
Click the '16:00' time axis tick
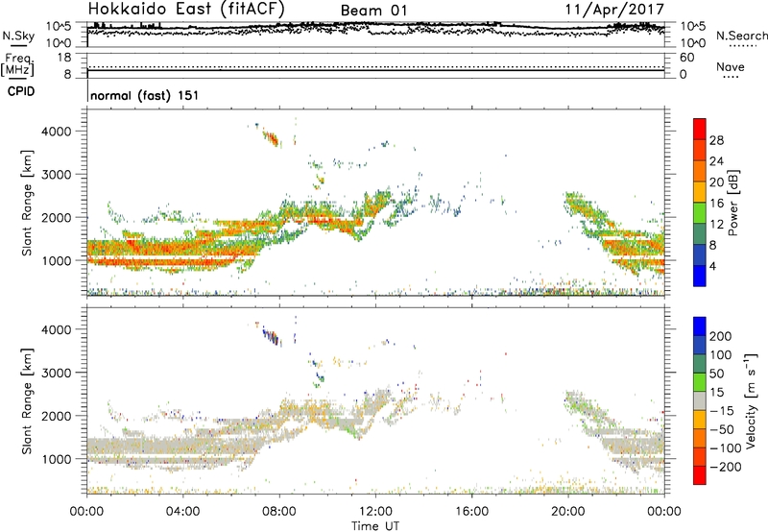(x=471, y=512)
